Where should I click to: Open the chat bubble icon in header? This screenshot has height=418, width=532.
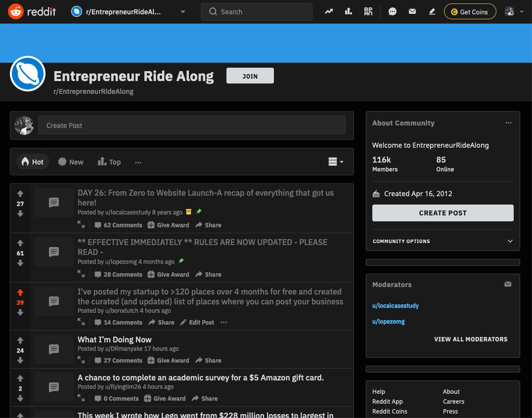point(392,11)
